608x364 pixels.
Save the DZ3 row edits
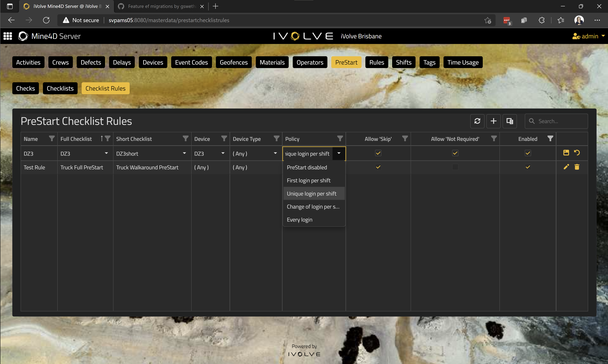[566, 153]
